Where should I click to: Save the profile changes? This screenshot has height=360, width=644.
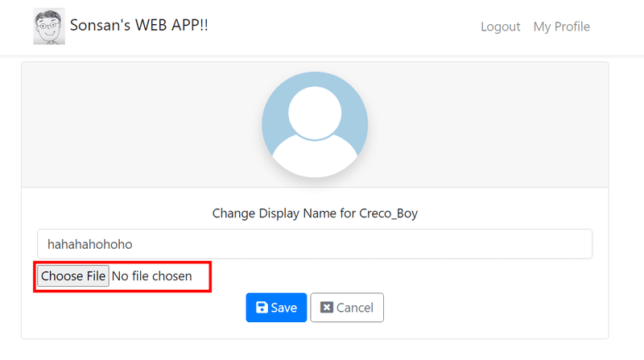[x=276, y=308]
